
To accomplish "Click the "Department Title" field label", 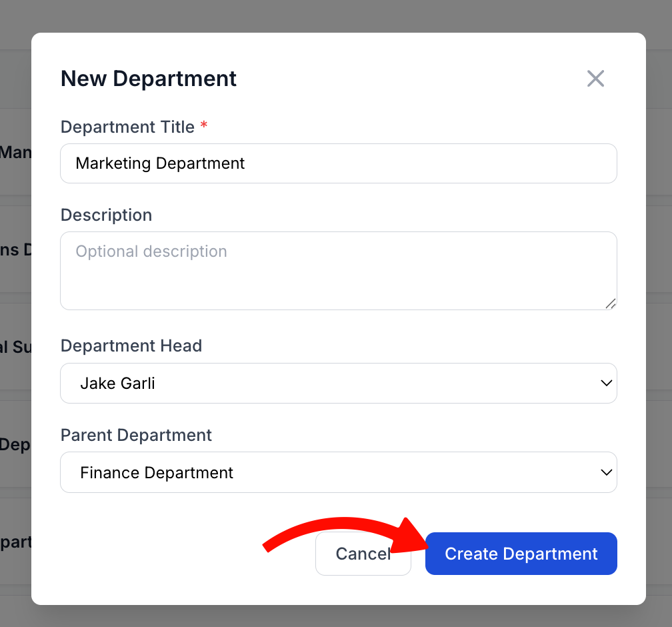I will coord(127,127).
